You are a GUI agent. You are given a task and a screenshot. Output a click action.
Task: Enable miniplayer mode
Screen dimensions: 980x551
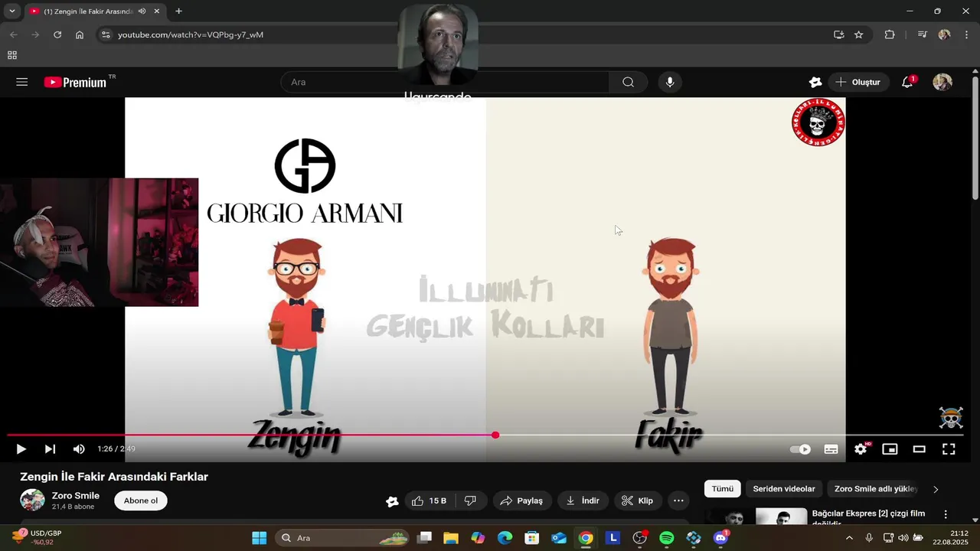tap(890, 449)
